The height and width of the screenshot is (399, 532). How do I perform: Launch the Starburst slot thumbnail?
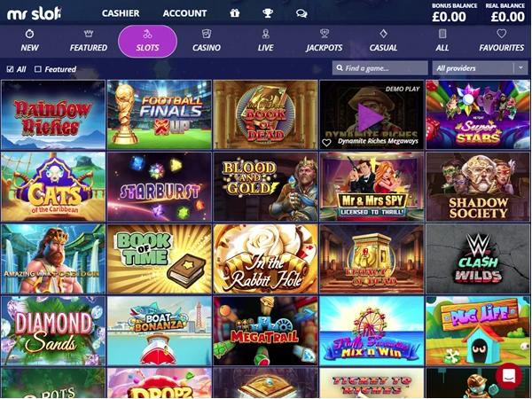[160, 187]
